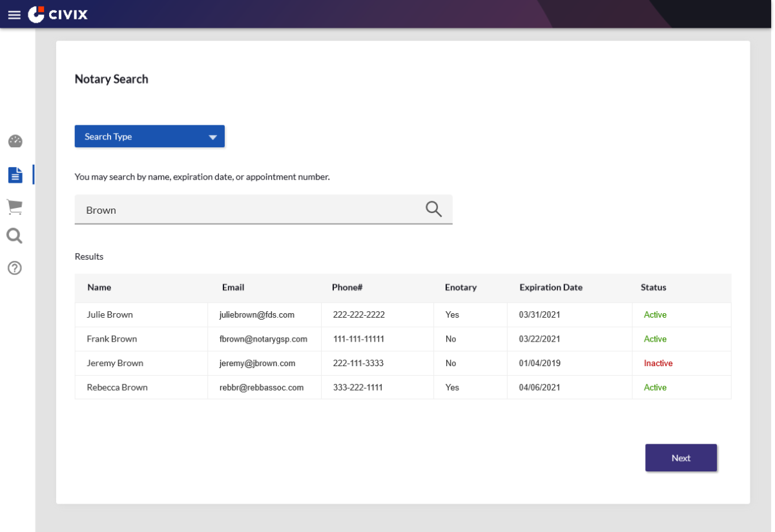Click the Inactive status for Jeremy Brown
The width and height of the screenshot is (775, 532).
[658, 363]
